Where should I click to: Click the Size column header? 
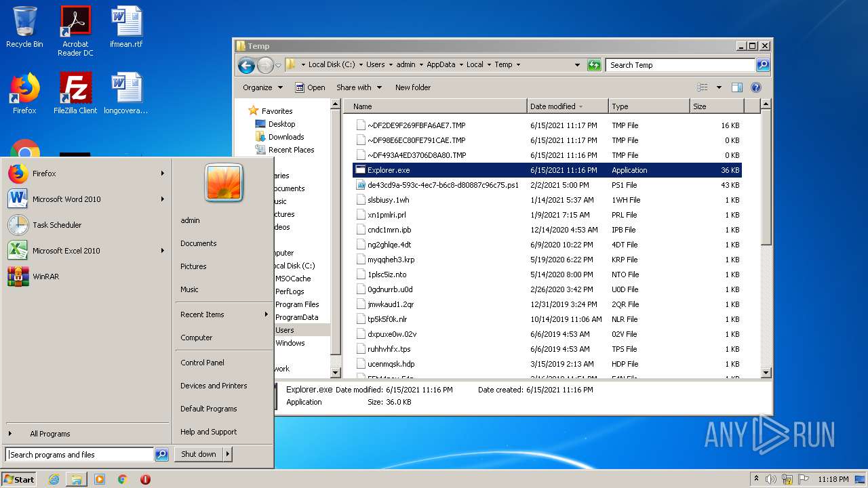[x=717, y=106]
